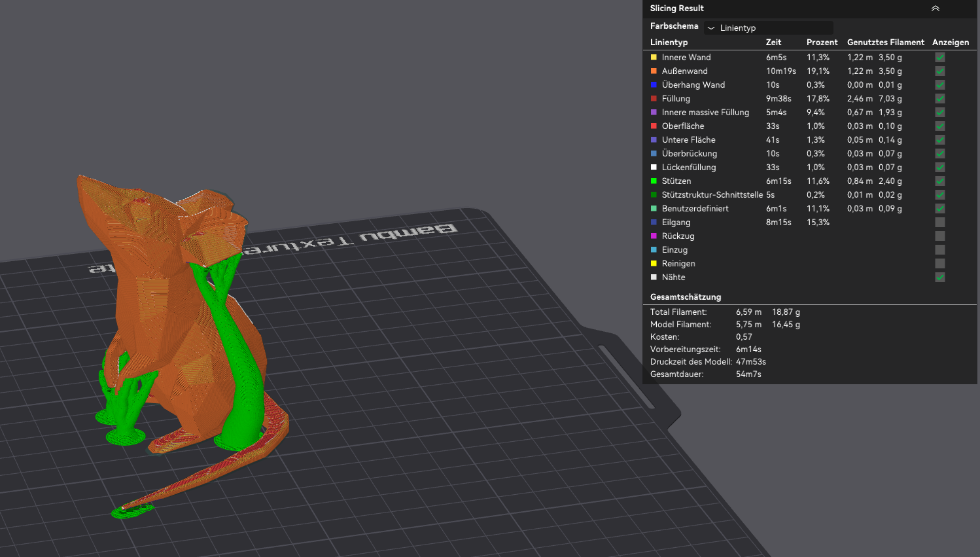This screenshot has height=557, width=980.
Task: Enable Reinigen display checkbox
Action: pyautogui.click(x=940, y=264)
